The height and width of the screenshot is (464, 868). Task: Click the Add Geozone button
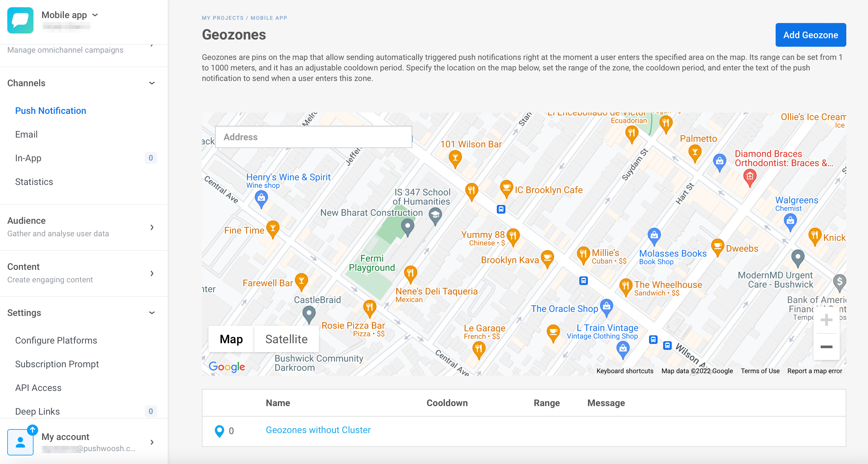click(810, 35)
